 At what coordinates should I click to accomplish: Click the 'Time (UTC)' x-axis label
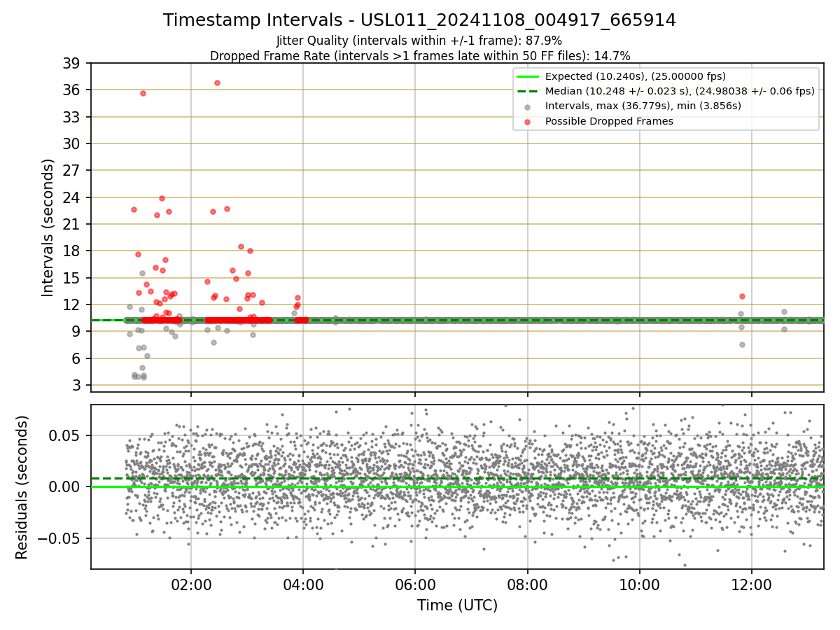[457, 605]
